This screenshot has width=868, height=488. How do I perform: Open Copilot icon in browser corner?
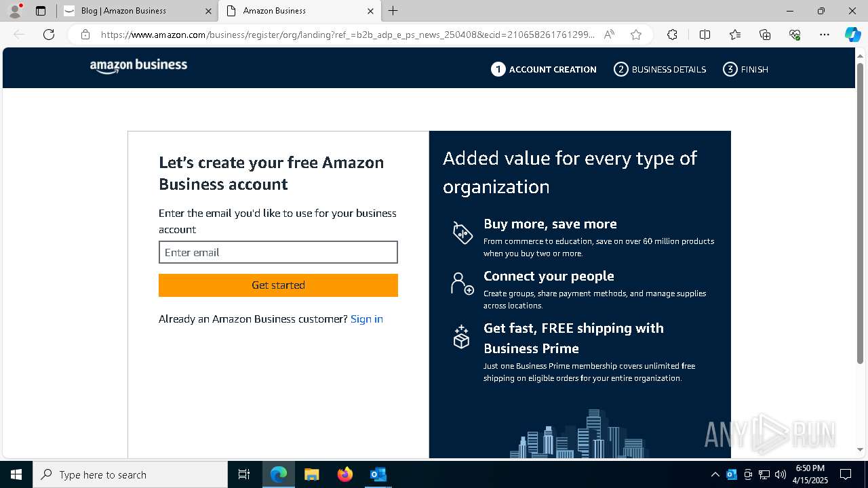pyautogui.click(x=852, y=35)
